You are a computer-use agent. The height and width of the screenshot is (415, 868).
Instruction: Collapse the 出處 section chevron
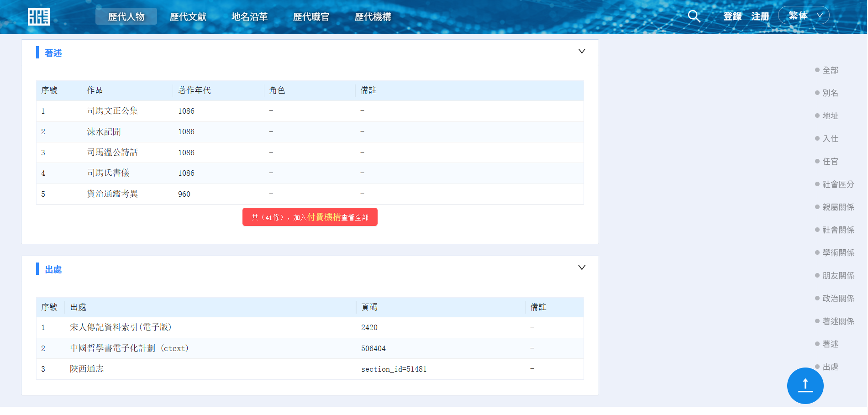pos(581,268)
